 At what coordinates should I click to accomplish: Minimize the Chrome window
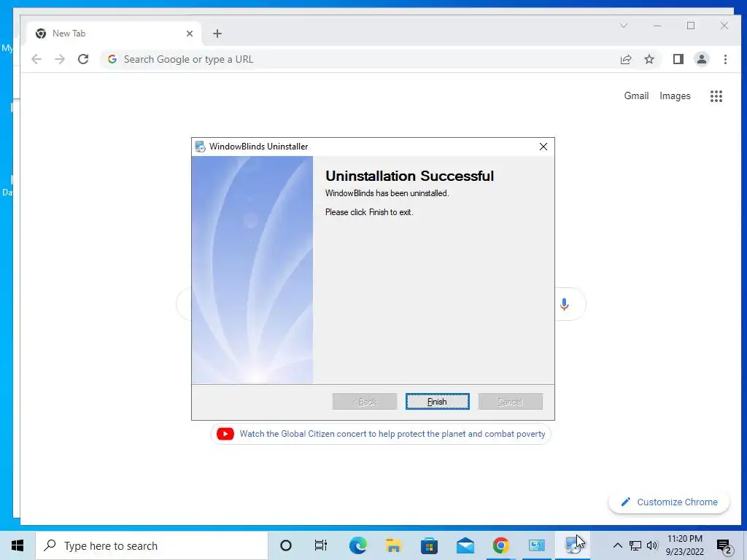tap(657, 26)
